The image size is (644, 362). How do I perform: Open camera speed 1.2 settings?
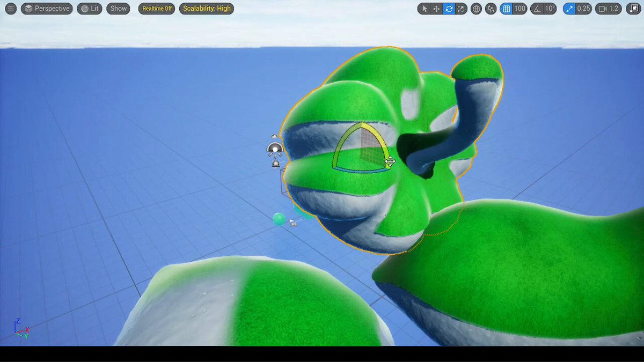click(x=609, y=9)
